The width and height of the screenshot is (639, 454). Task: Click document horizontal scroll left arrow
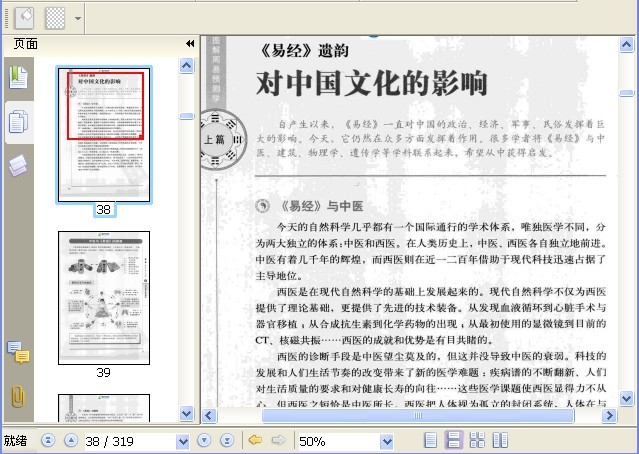(x=209, y=416)
